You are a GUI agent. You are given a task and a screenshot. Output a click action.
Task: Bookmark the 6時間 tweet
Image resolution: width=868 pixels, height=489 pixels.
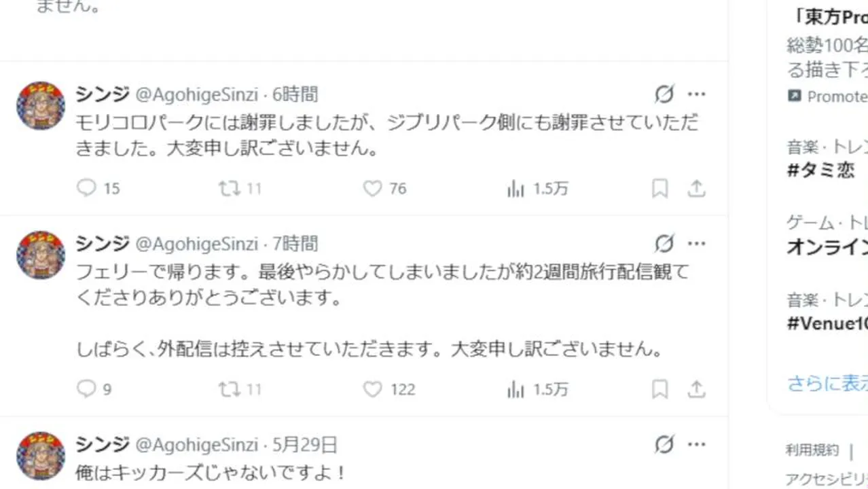pos(659,188)
